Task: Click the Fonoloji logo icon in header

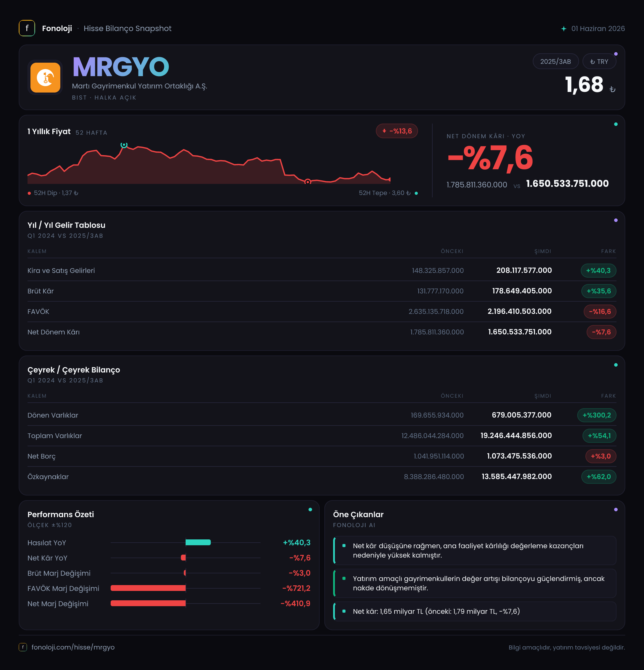Action: (x=27, y=28)
